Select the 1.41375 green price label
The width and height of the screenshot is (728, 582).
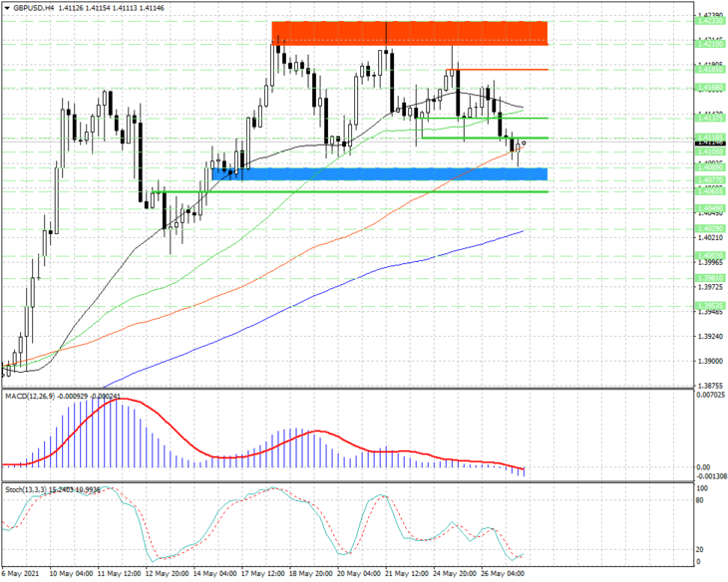tap(710, 118)
